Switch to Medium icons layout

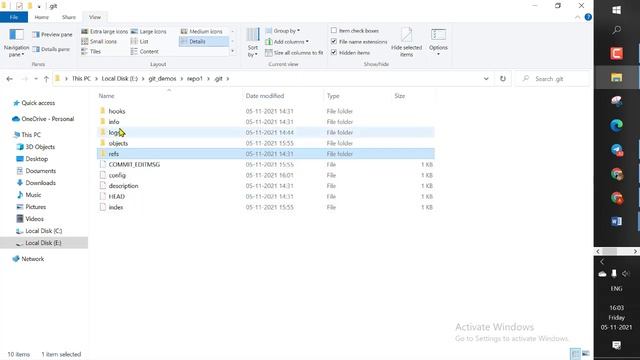tap(202, 31)
